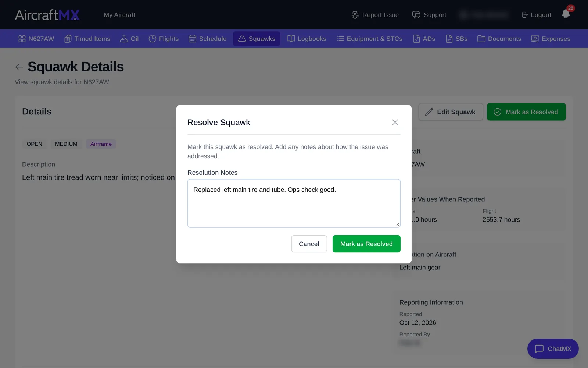Click the Resolve Squawk dialog title
The height and width of the screenshot is (368, 588).
[x=219, y=122]
